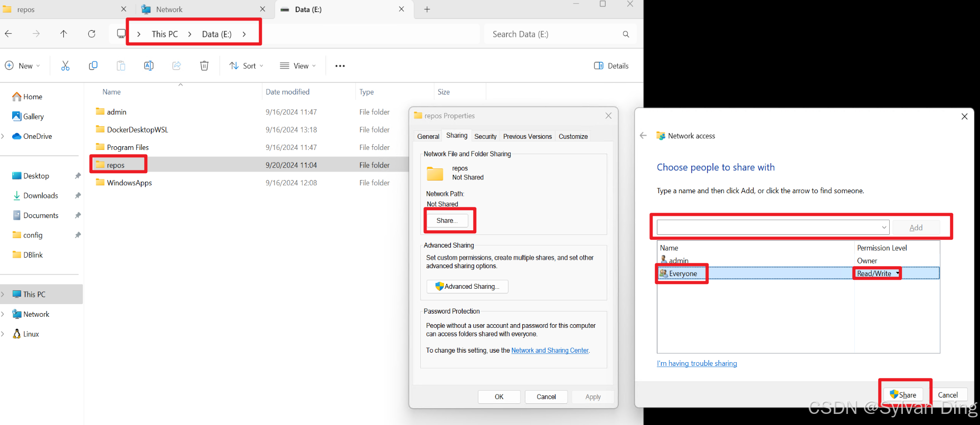Close the Network Explorer tab

click(262, 9)
